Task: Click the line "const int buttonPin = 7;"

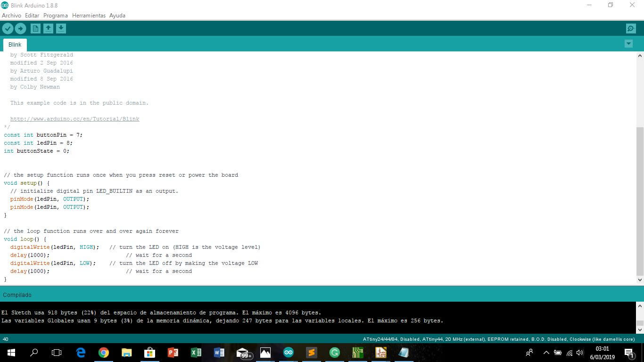Action: tap(43, 135)
